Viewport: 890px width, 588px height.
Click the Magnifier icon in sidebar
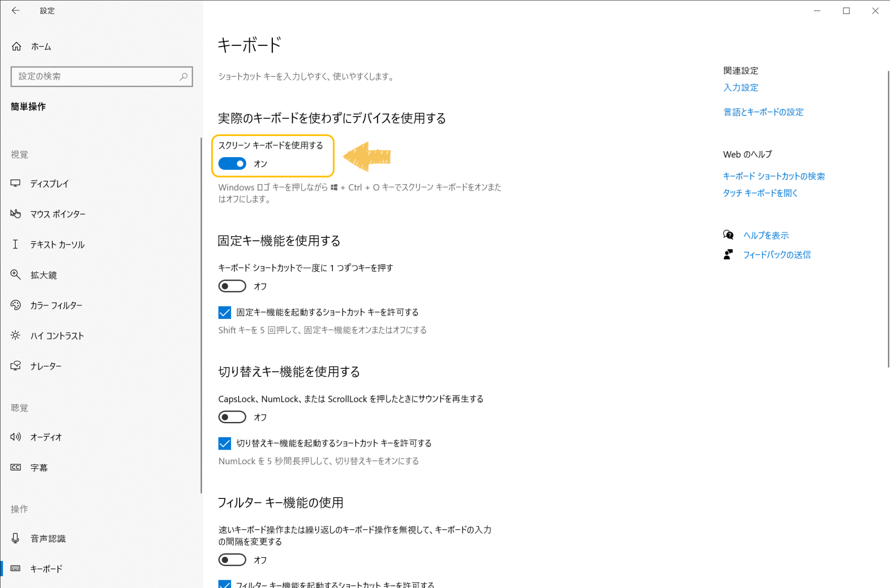click(16, 275)
